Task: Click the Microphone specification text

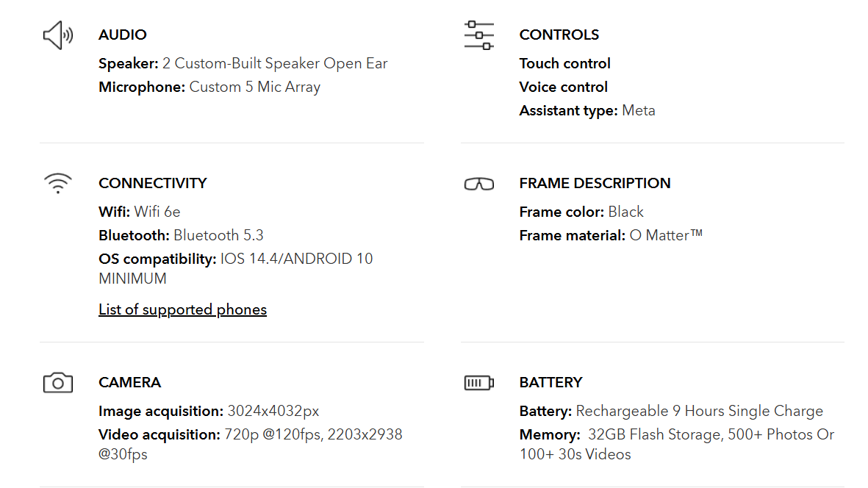Action: (x=209, y=87)
